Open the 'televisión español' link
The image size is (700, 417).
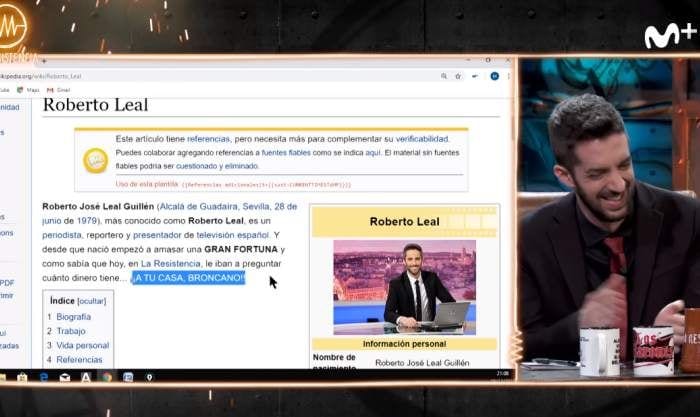233,235
